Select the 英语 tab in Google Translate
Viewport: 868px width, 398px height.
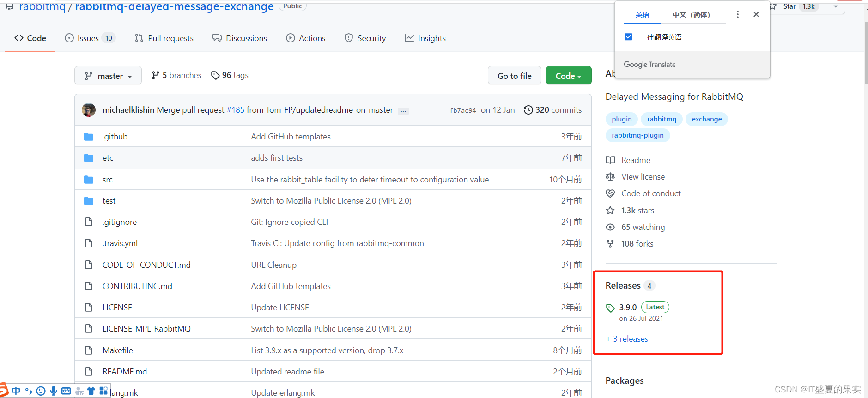click(642, 15)
